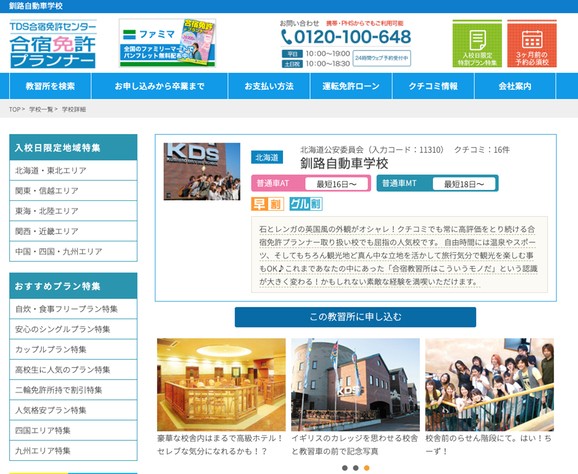
Task: Click the 入校日限定地域特集 sidebar header
Action: (73, 147)
